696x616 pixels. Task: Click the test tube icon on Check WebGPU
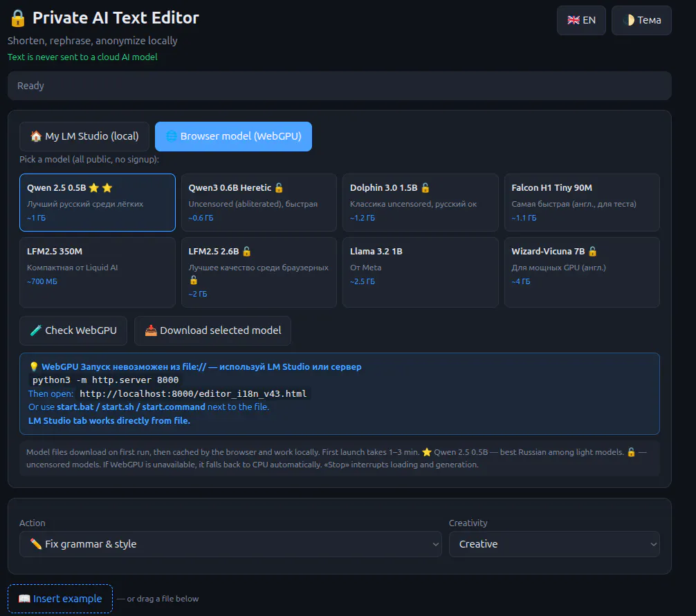(x=36, y=330)
